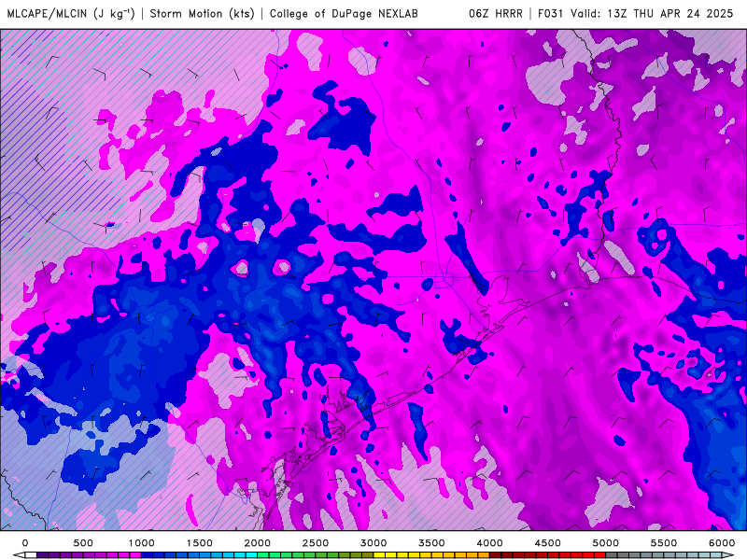Click the 5500 label on the color scale
747x560 pixels.
[664, 543]
